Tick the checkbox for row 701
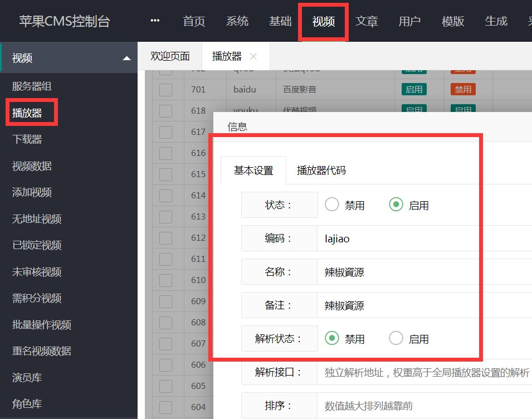The image size is (532, 419). point(165,90)
